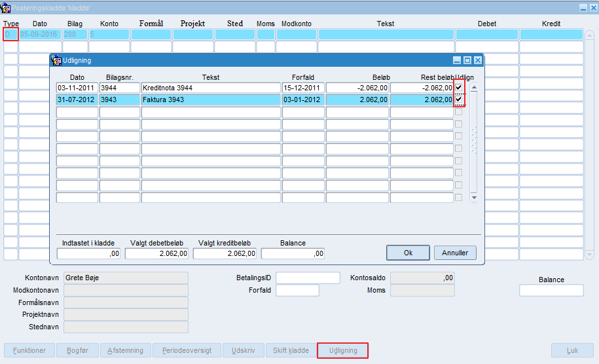The image size is (599, 364).
Task: Click Forfald cell 03-01-2012
Action: pyautogui.click(x=303, y=100)
